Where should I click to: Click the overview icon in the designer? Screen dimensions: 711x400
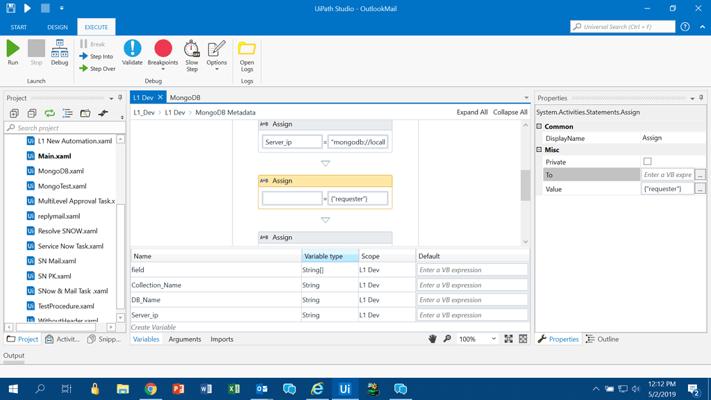click(523, 339)
